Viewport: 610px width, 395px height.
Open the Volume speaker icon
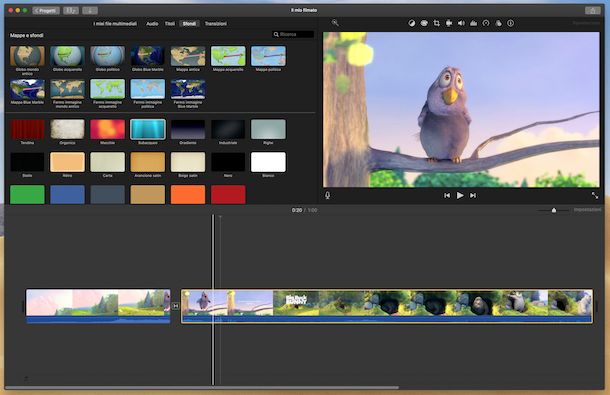coord(461,23)
